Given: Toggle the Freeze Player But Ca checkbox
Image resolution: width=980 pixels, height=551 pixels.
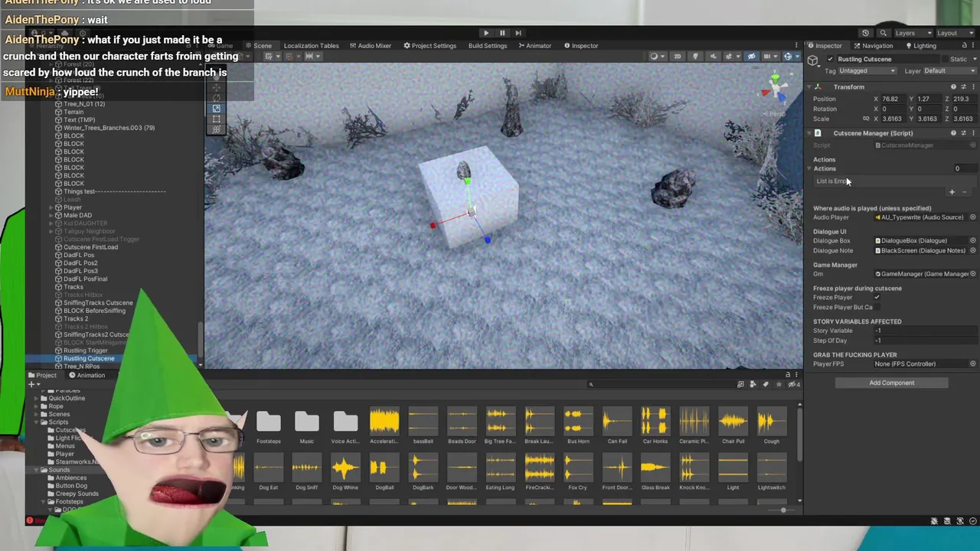Looking at the screenshot, I should 877,307.
